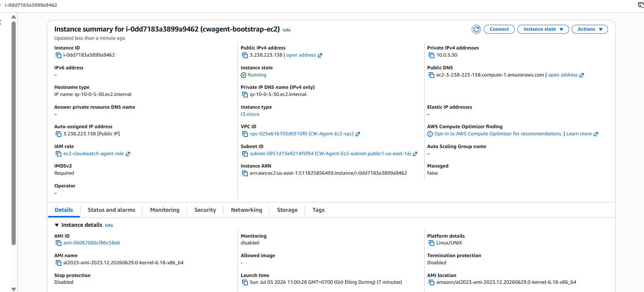Copy the IAM role name
The image size is (644, 292).
tap(58, 154)
